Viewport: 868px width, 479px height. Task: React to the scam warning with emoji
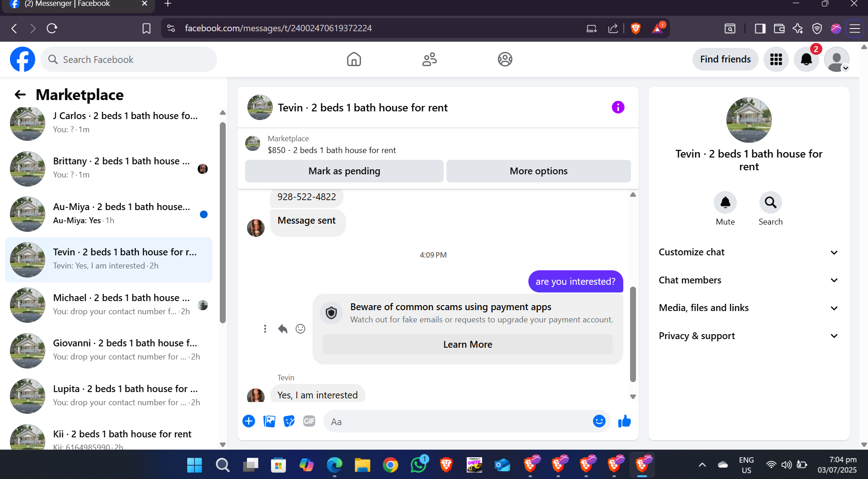[x=300, y=329]
